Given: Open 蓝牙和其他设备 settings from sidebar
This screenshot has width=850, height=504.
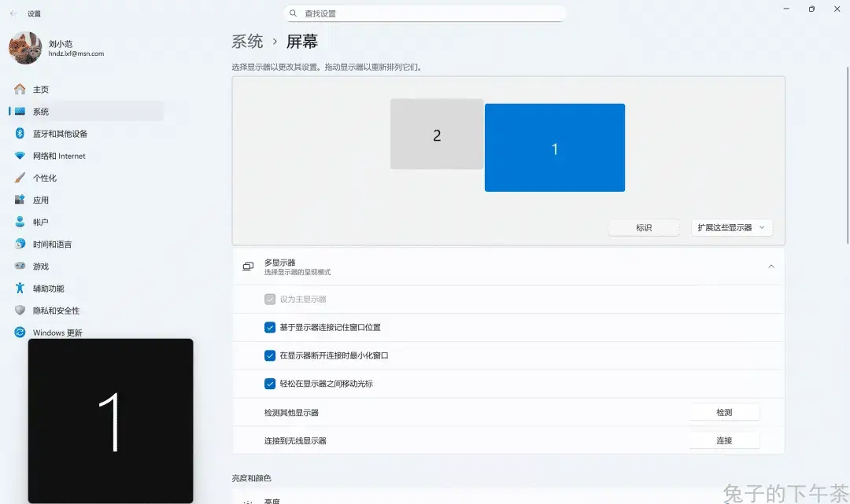Looking at the screenshot, I should 63,133.
